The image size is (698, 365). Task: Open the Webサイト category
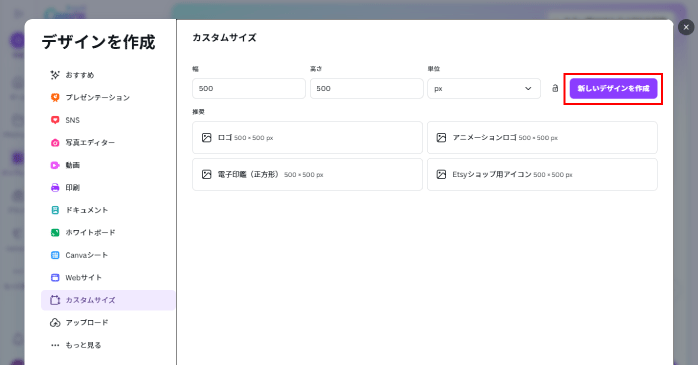pos(108,278)
